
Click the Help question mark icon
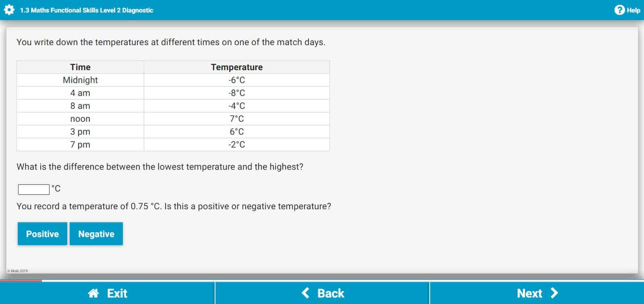pos(619,10)
